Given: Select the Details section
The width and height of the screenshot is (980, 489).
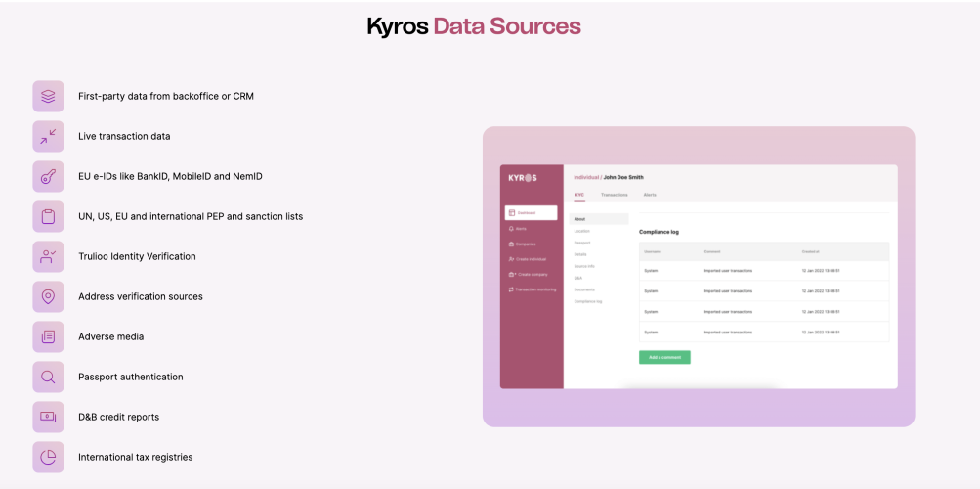Looking at the screenshot, I should click(x=580, y=254).
